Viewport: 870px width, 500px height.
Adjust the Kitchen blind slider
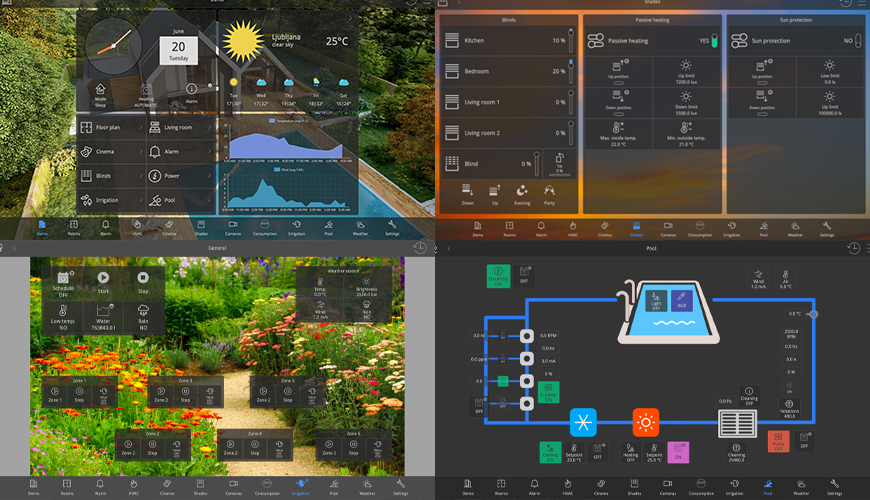coord(571,41)
